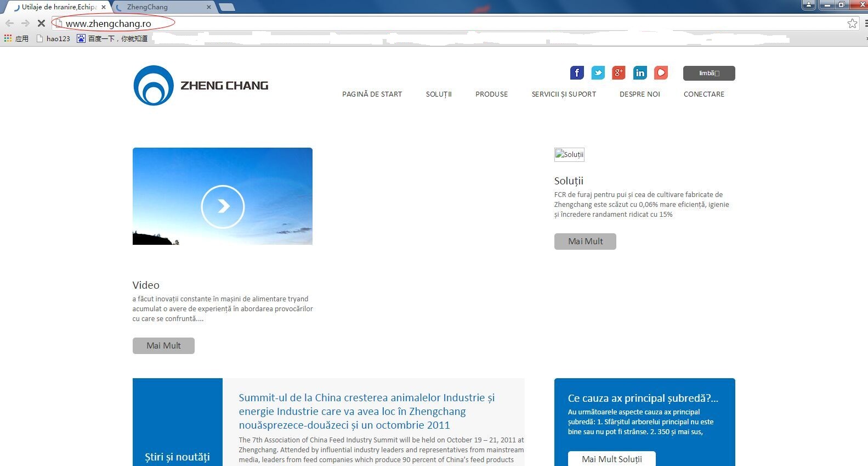
Task: Visit the LinkedIn icon link
Action: point(640,73)
